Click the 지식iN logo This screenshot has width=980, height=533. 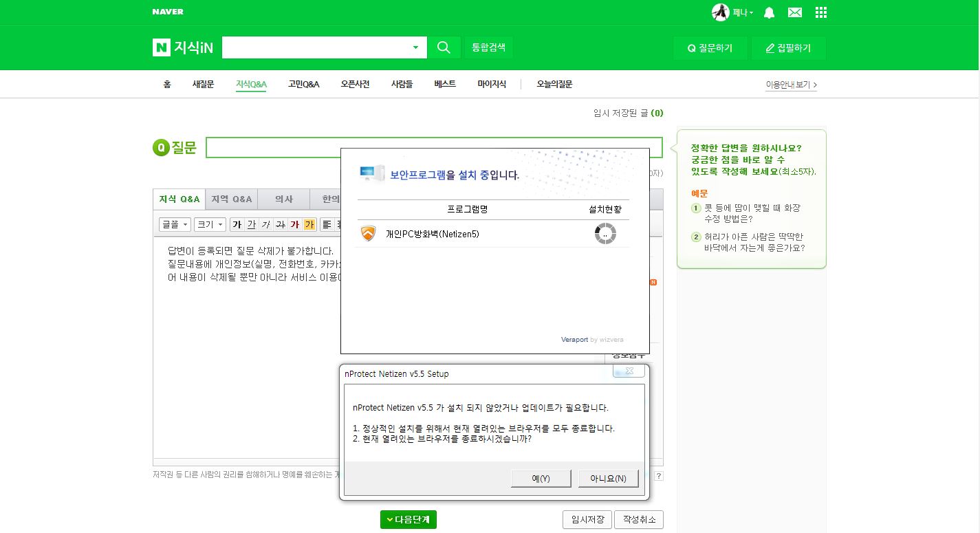tap(183, 47)
